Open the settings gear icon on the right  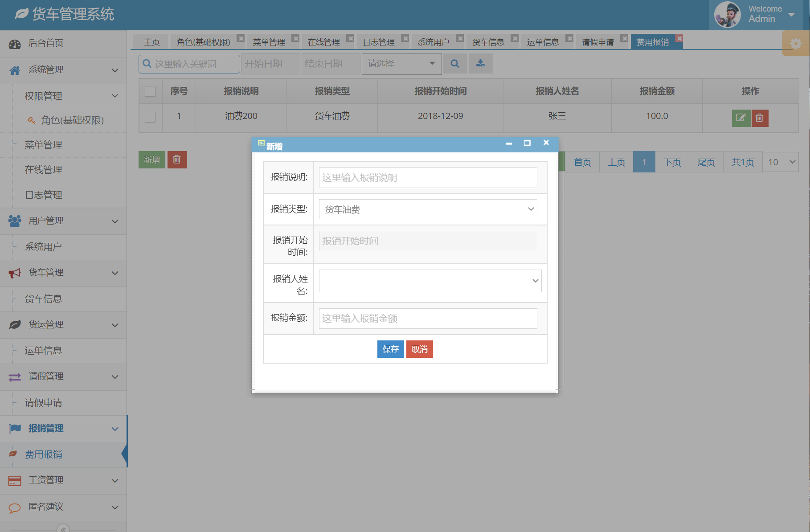(x=796, y=43)
